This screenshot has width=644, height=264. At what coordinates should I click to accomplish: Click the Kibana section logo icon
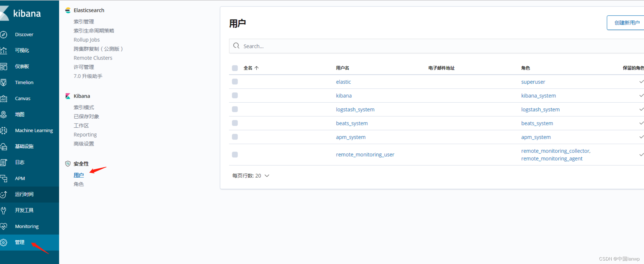point(68,96)
